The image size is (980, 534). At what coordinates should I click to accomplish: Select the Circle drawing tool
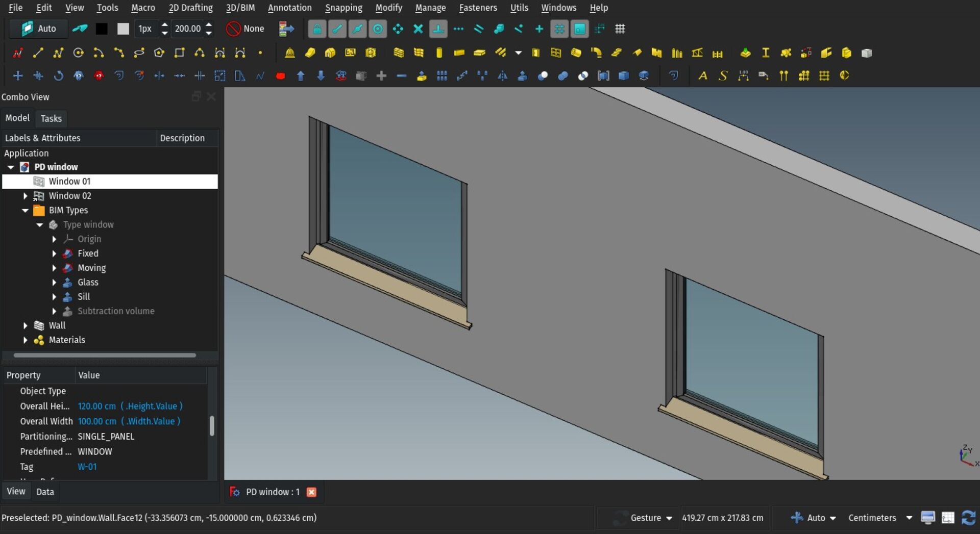pyautogui.click(x=78, y=53)
